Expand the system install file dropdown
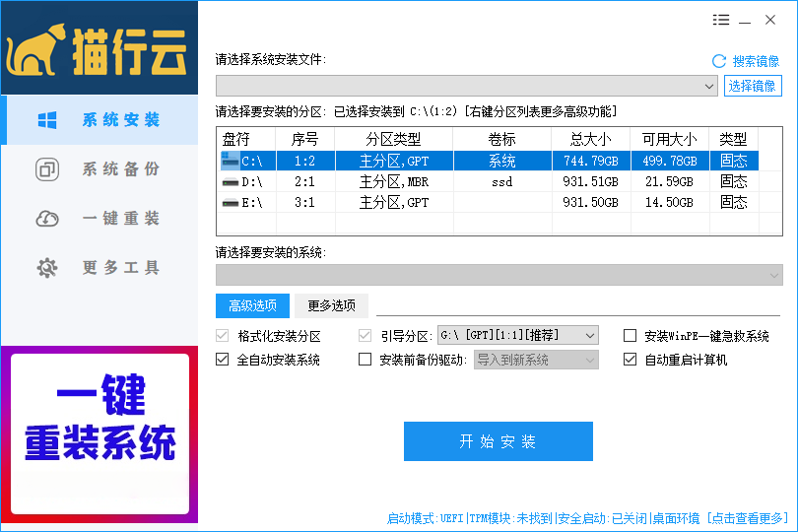798x532 pixels. (x=710, y=87)
